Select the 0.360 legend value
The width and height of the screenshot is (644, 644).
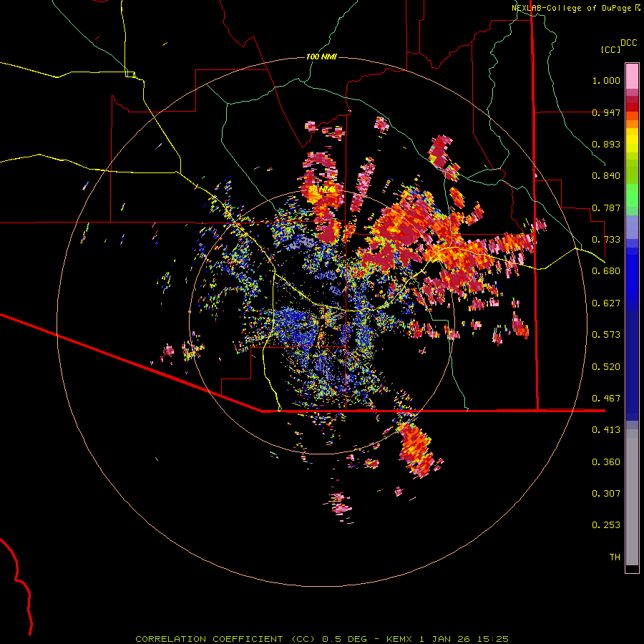[606, 462]
